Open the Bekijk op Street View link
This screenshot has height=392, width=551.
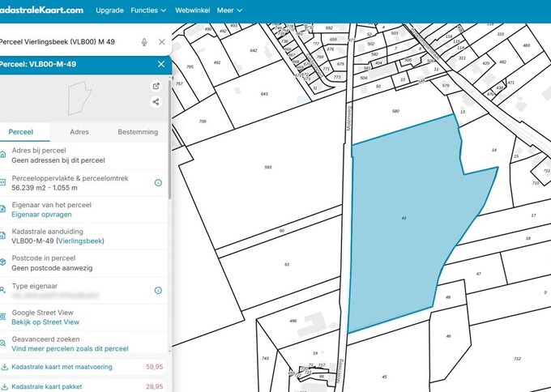[45, 322]
